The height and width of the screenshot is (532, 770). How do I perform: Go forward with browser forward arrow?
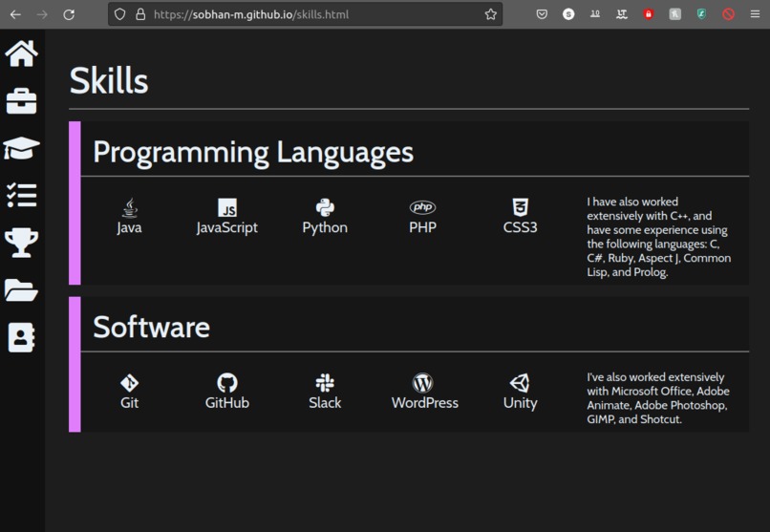42,14
